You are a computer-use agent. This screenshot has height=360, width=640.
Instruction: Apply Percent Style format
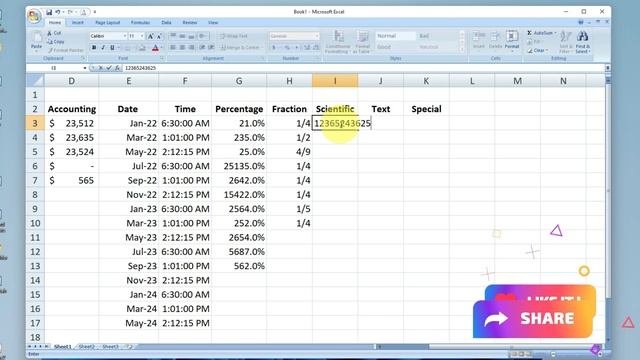[x=287, y=48]
